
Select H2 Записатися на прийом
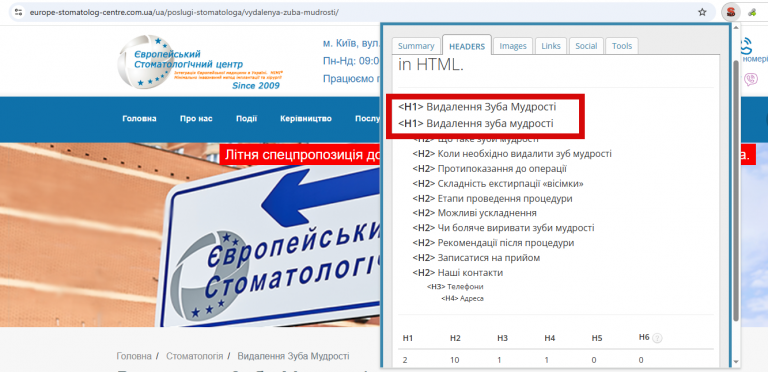click(476, 258)
